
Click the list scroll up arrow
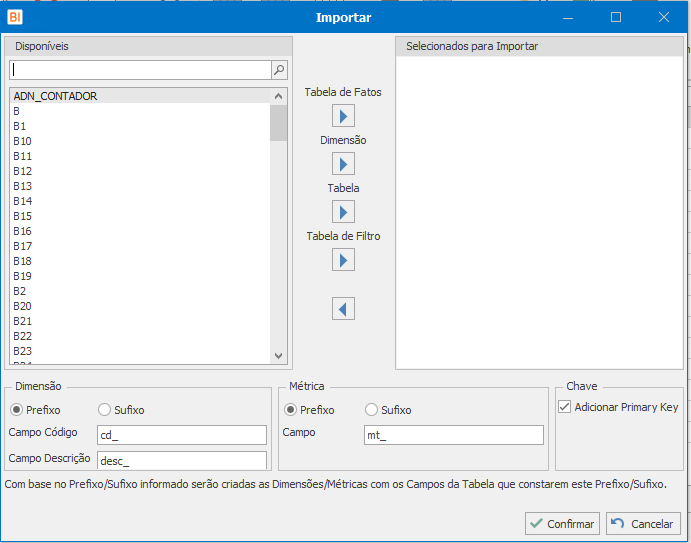(279, 96)
